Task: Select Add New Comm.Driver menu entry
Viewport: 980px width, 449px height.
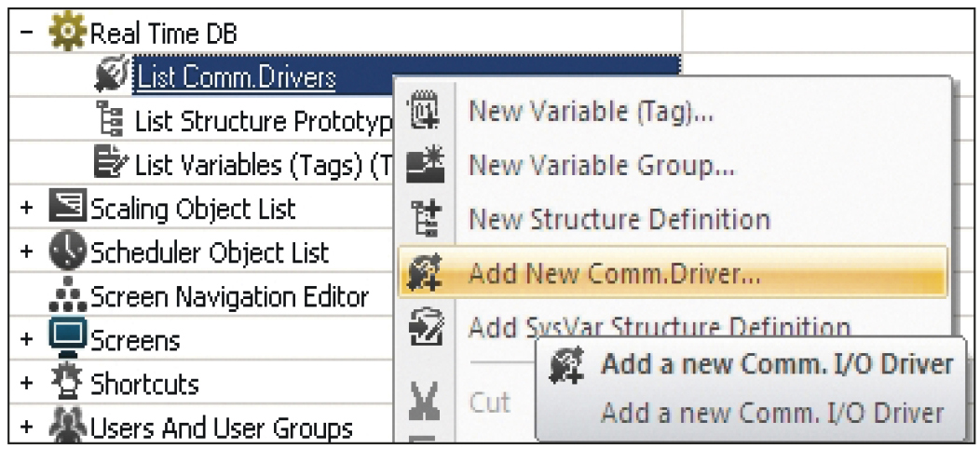Action: tap(674, 273)
